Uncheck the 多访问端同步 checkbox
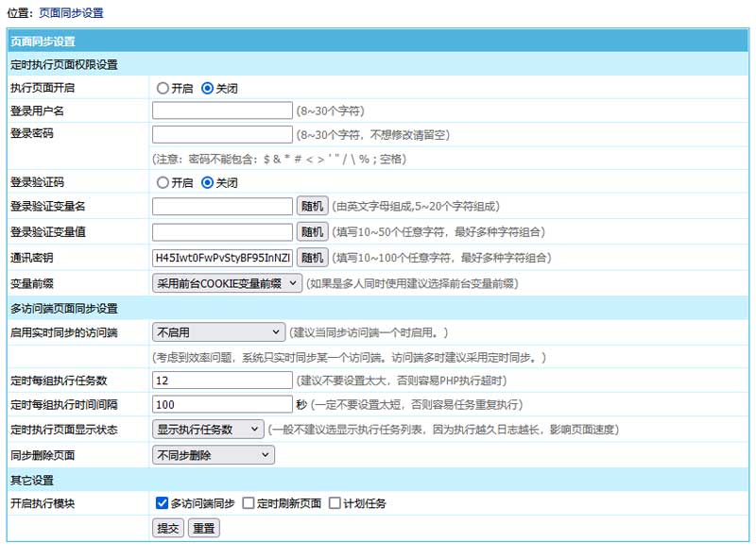Screen dimensions: 756x559 162,503
